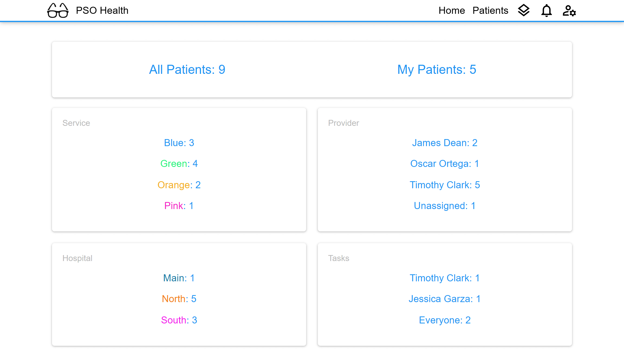Open North hospital patient list
The height and width of the screenshot is (364, 624).
point(179,299)
